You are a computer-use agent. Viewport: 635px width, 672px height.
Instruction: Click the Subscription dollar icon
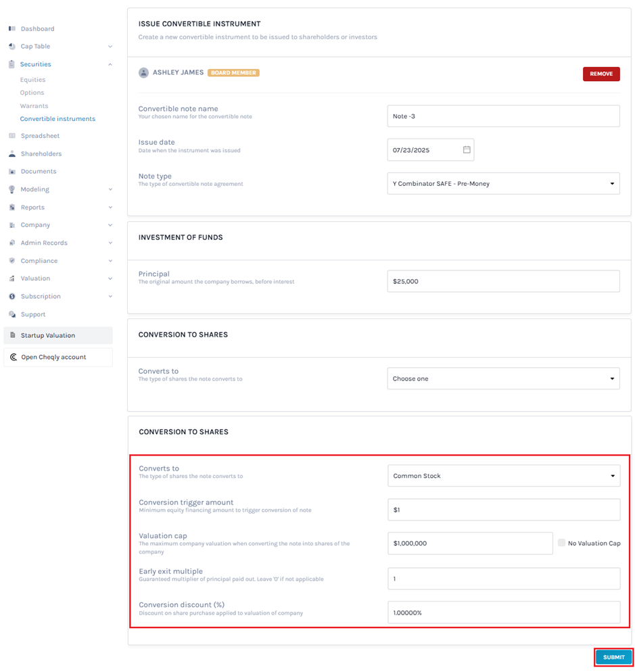pyautogui.click(x=12, y=297)
